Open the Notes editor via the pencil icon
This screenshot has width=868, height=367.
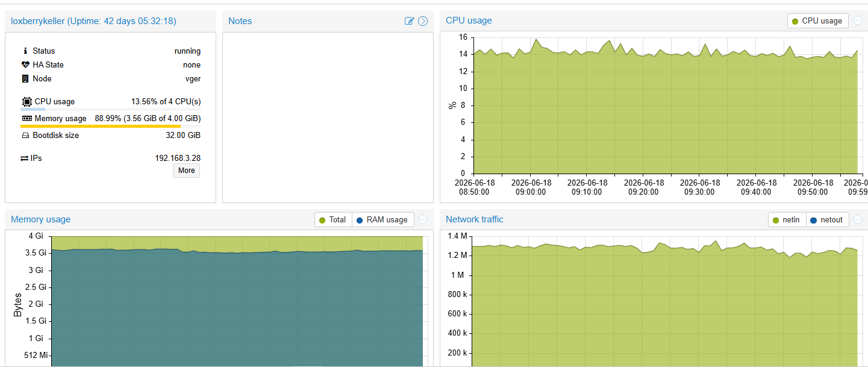(x=410, y=21)
